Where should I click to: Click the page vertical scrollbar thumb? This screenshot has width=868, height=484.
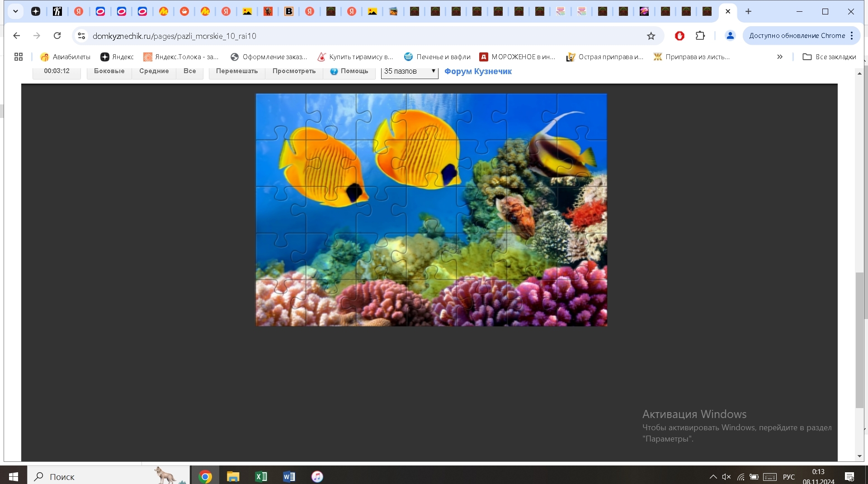(x=859, y=340)
